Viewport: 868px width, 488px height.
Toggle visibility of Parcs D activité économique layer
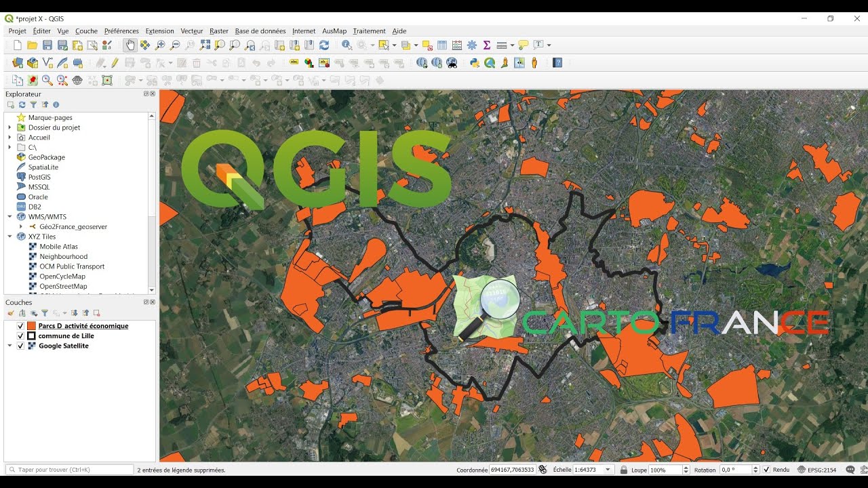coord(20,326)
